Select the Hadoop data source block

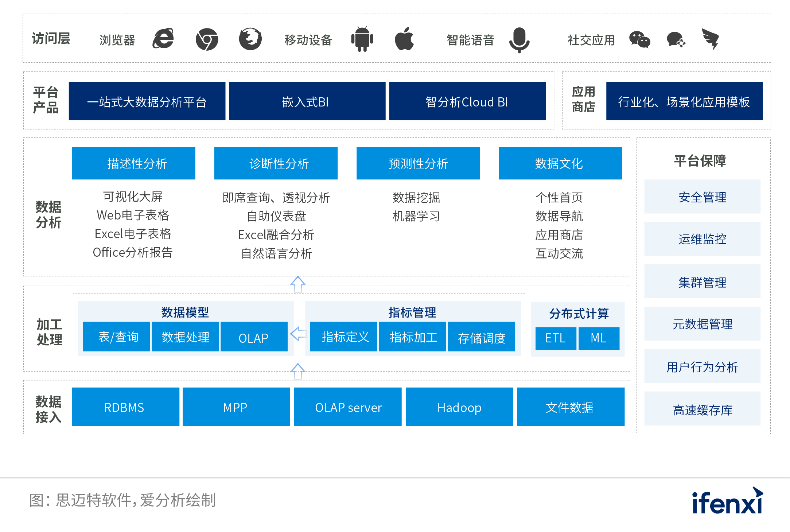point(459,407)
